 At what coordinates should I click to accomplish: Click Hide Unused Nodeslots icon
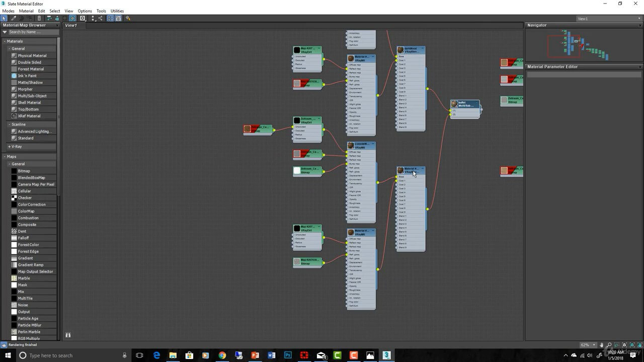click(56, 18)
